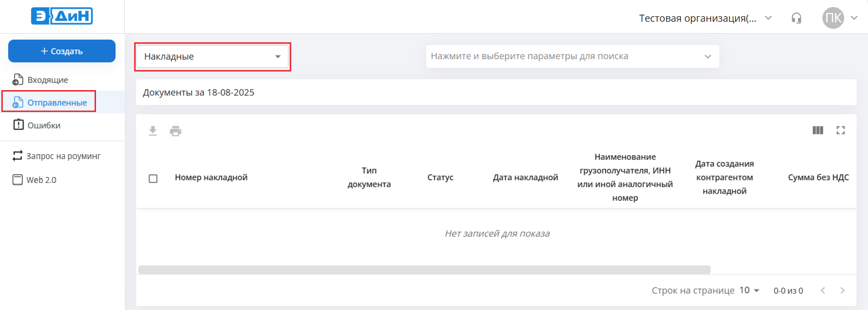Click the ЭДиН logo
The width and height of the screenshot is (868, 310).
pyautogui.click(x=62, y=16)
